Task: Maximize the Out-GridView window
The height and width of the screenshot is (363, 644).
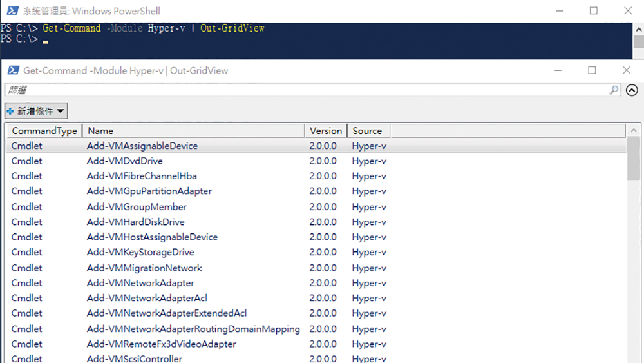Action: click(592, 70)
